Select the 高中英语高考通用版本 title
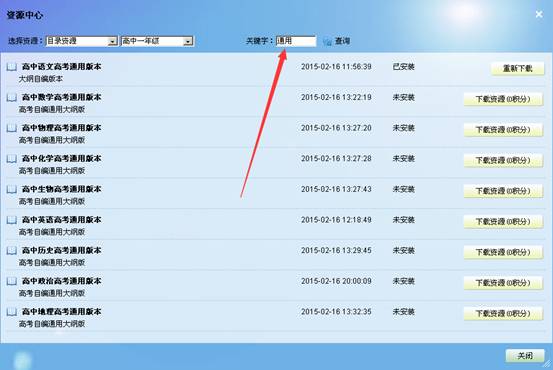 tap(61, 220)
